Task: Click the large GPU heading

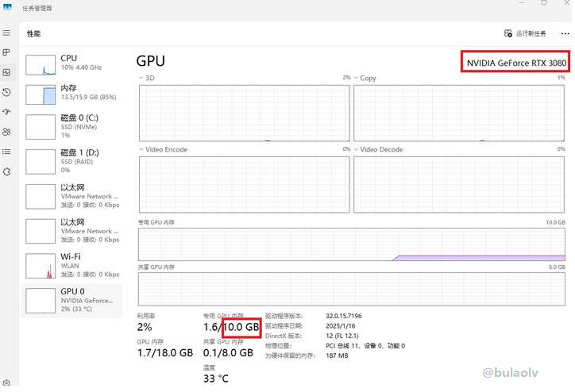Action: pyautogui.click(x=151, y=61)
